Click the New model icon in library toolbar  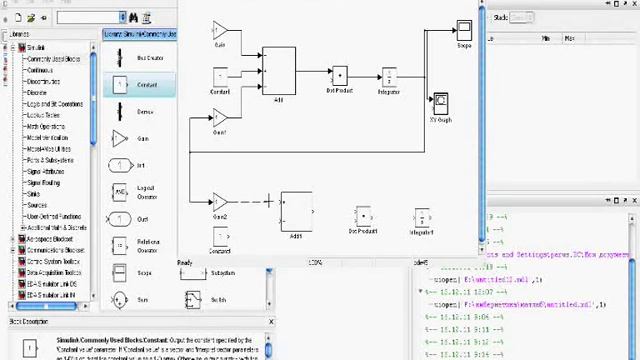[x=18, y=18]
